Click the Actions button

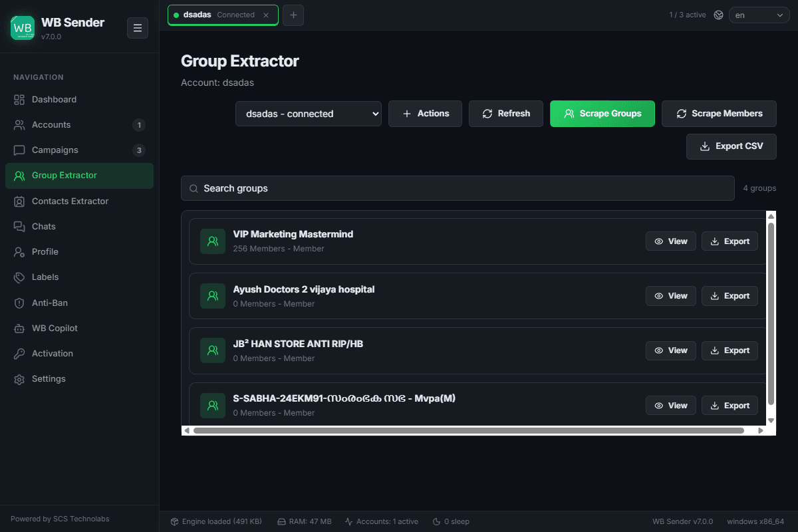pyautogui.click(x=426, y=114)
